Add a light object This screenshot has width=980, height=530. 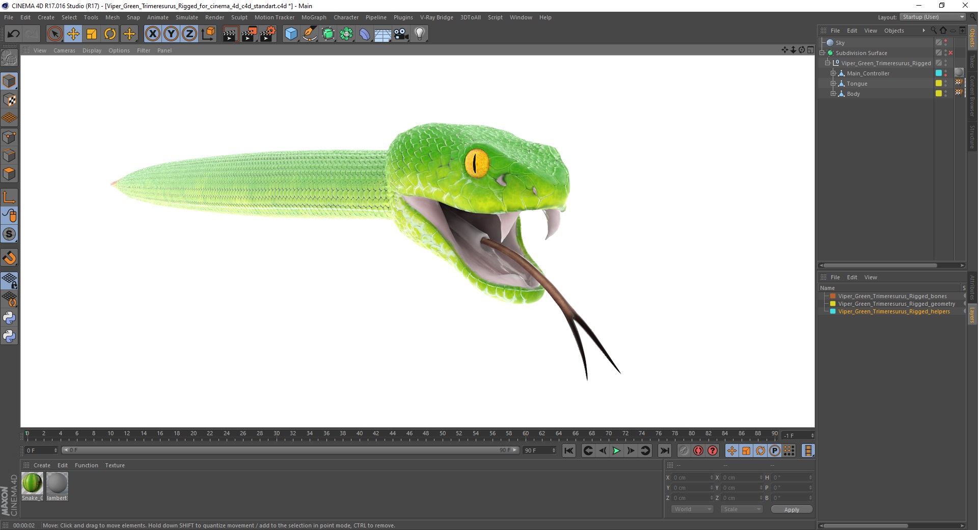click(420, 34)
